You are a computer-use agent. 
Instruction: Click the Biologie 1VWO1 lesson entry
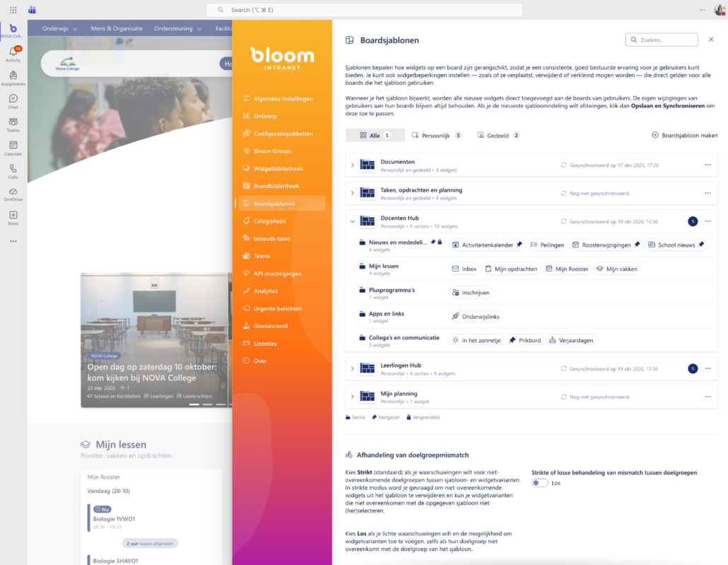(152, 518)
